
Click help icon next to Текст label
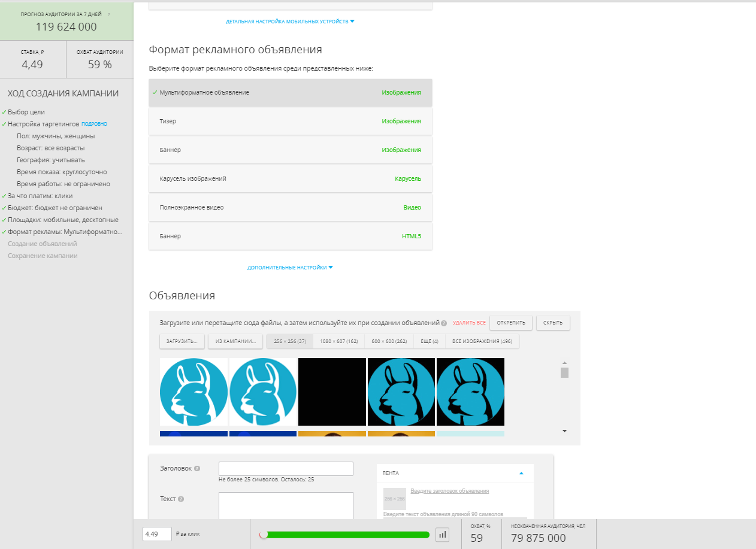click(181, 499)
